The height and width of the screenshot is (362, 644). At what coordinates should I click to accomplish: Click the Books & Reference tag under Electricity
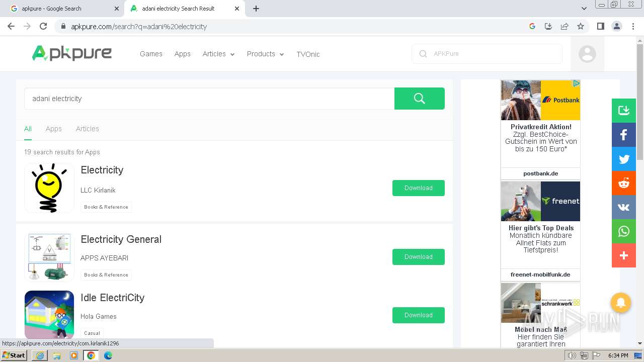click(x=106, y=207)
